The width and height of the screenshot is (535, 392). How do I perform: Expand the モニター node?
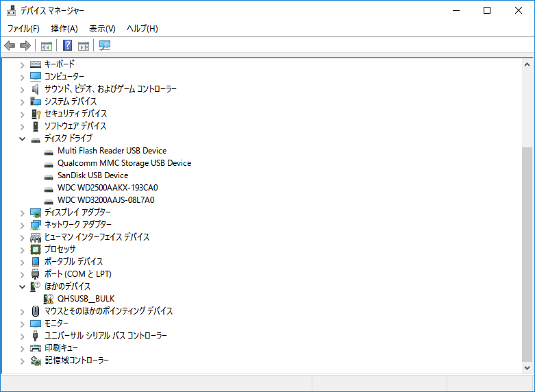22,324
